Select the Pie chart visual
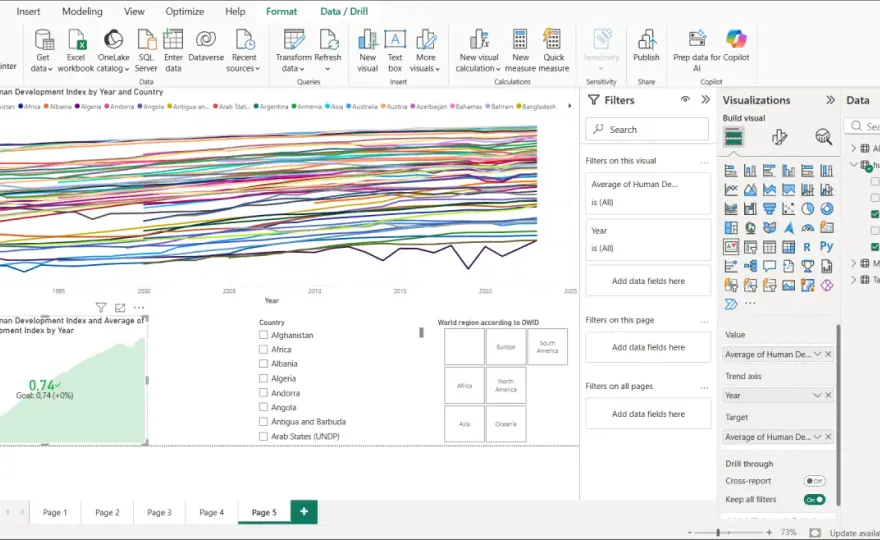 [x=808, y=209]
